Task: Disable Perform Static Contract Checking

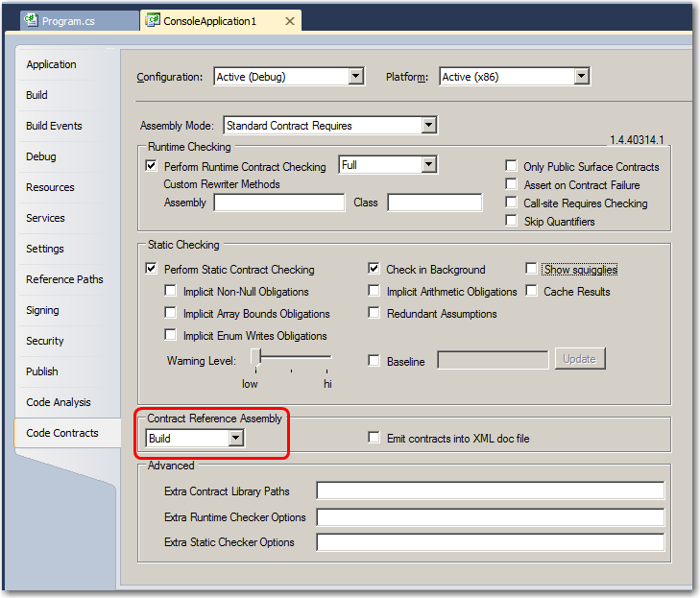Action: (x=151, y=270)
